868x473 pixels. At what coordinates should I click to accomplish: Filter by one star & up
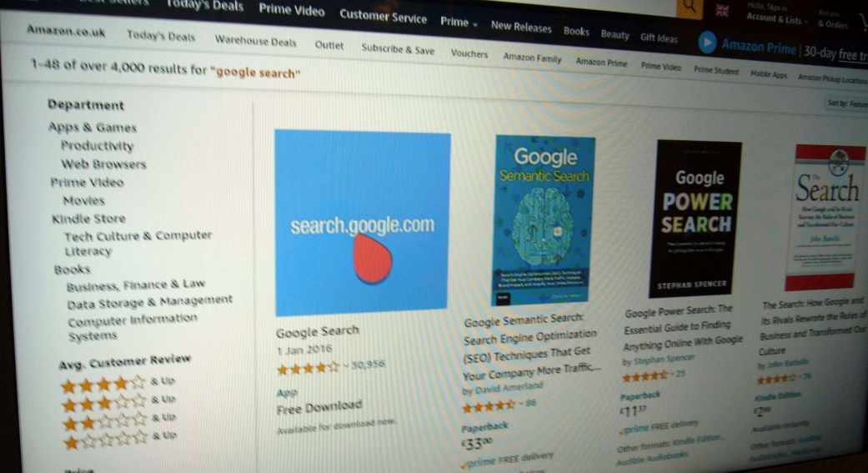pos(119,438)
